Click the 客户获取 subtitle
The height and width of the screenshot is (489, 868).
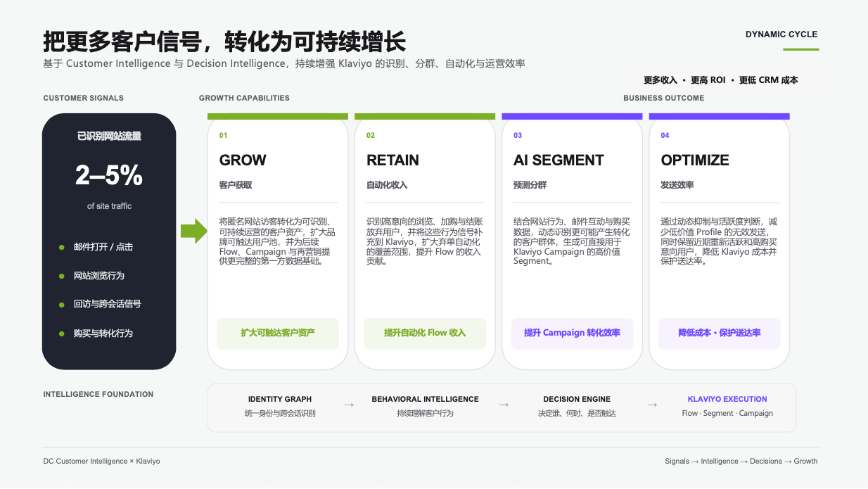click(236, 185)
